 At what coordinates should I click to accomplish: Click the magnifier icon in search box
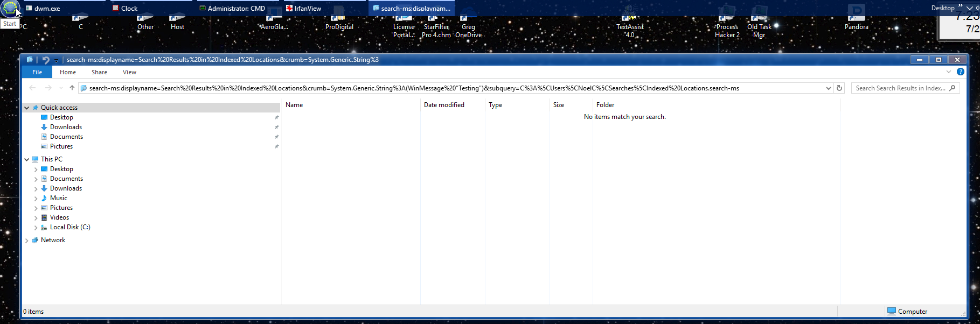pyautogui.click(x=952, y=88)
